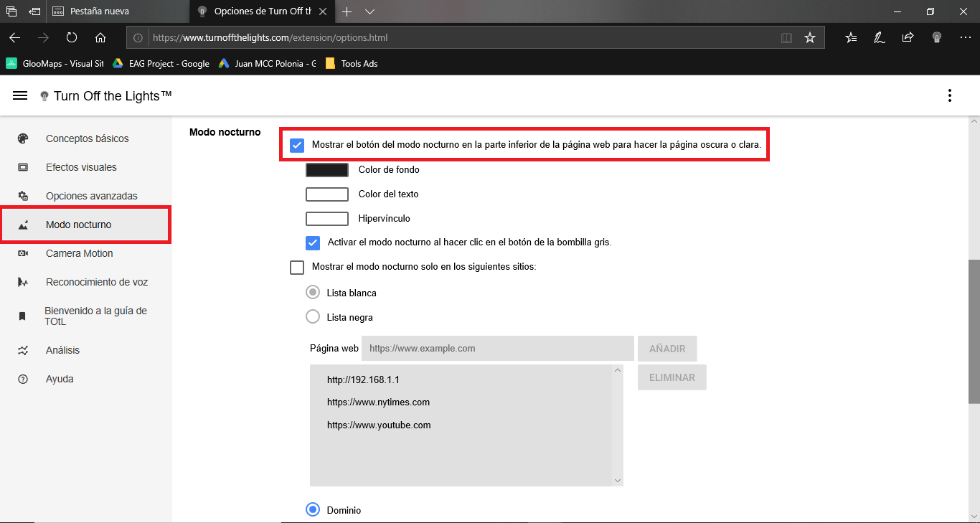The width and height of the screenshot is (980, 523).
Task: Open GlooMaps bookmark in favorites bar
Action: tap(55, 63)
